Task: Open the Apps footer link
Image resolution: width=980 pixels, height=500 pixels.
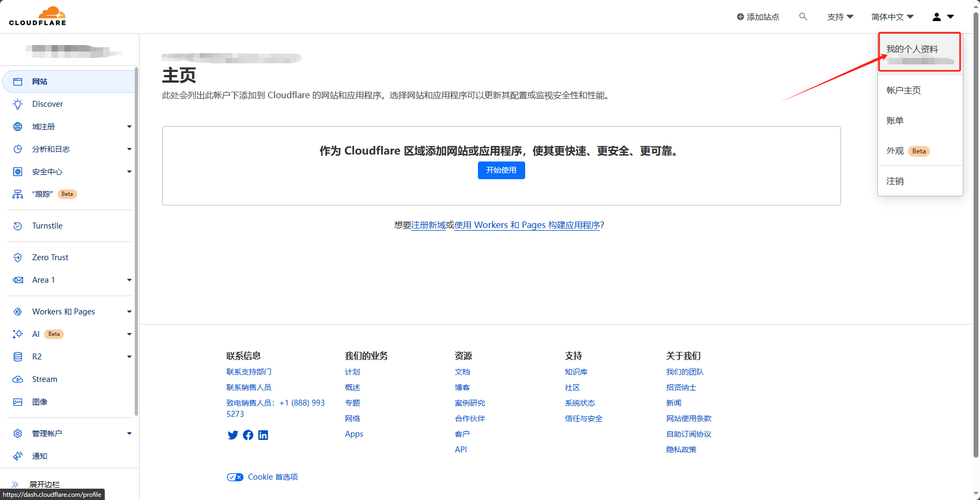Action: 354,434
